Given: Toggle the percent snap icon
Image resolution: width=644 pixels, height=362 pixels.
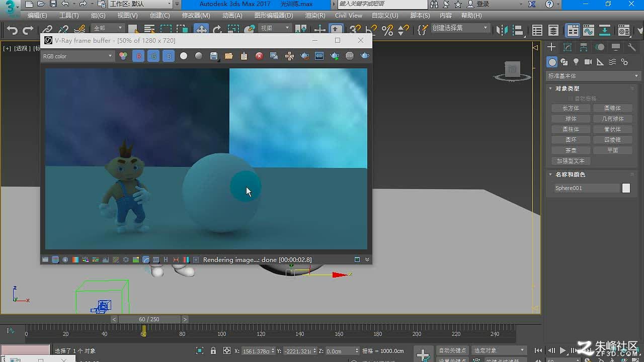Looking at the screenshot, I should [x=387, y=31].
